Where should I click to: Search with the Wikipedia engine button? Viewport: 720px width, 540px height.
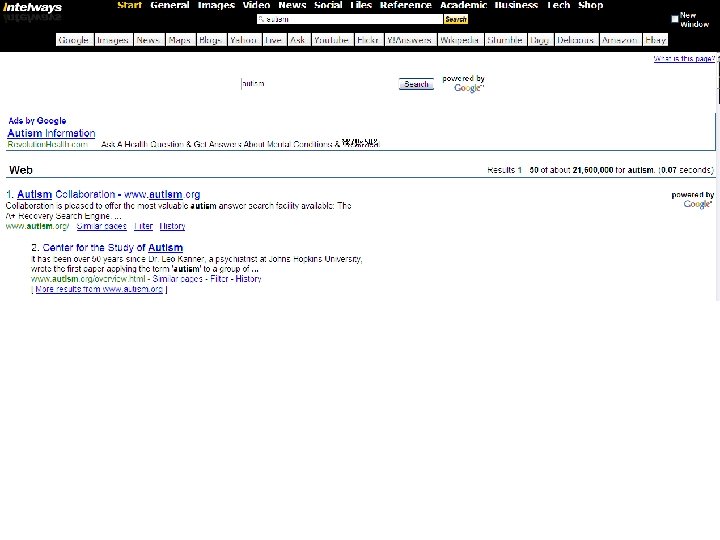click(460, 40)
